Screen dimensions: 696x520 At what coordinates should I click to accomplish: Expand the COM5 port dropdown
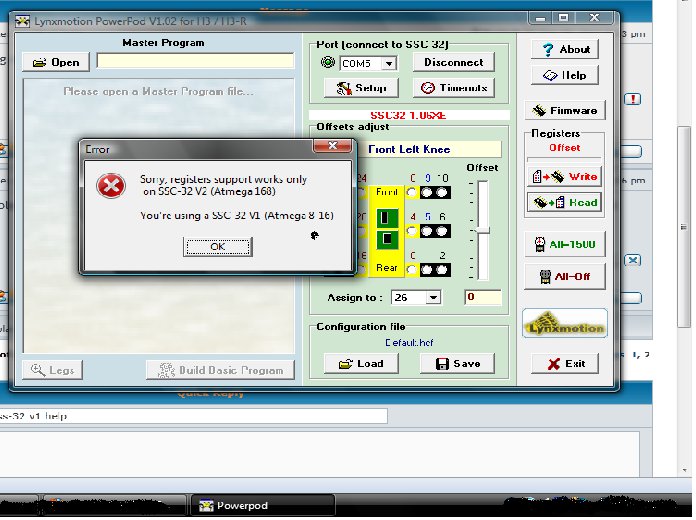point(389,64)
